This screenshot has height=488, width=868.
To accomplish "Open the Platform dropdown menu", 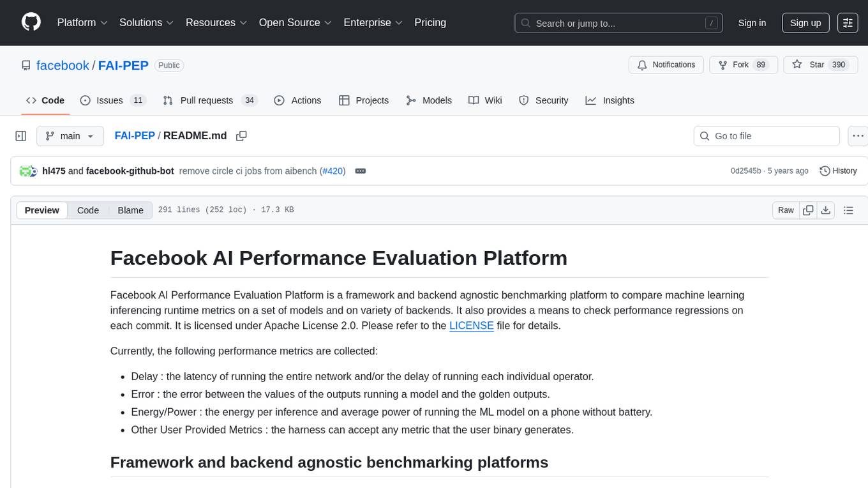I will [82, 22].
